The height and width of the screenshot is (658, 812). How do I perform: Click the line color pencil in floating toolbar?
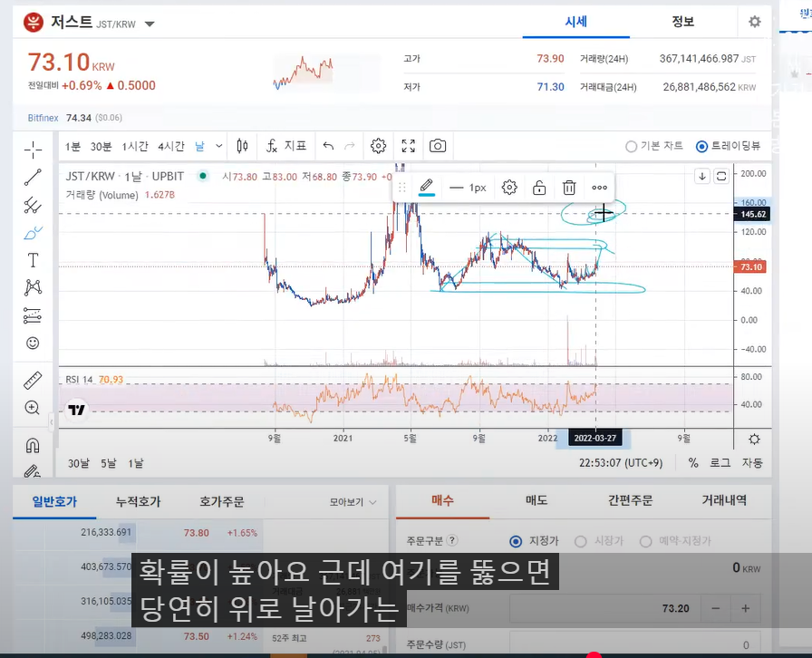point(427,187)
